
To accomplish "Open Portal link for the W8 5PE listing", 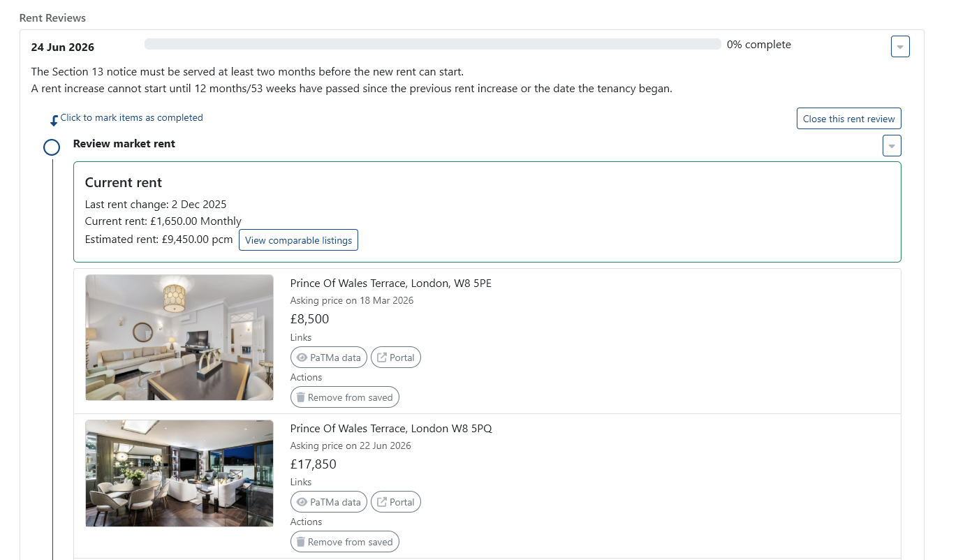I will 396,358.
